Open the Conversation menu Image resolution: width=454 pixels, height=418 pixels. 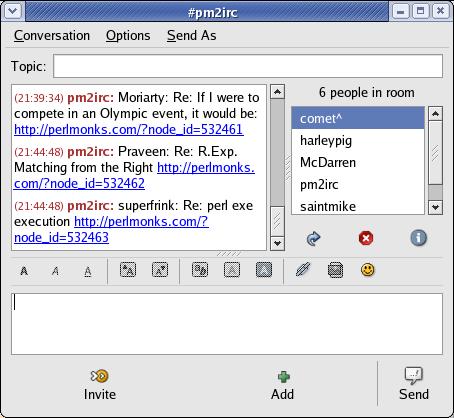(x=52, y=35)
